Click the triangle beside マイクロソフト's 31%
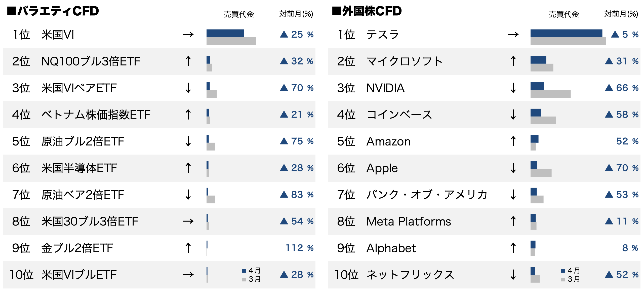Screen dimensions: 644x292 click(x=609, y=61)
